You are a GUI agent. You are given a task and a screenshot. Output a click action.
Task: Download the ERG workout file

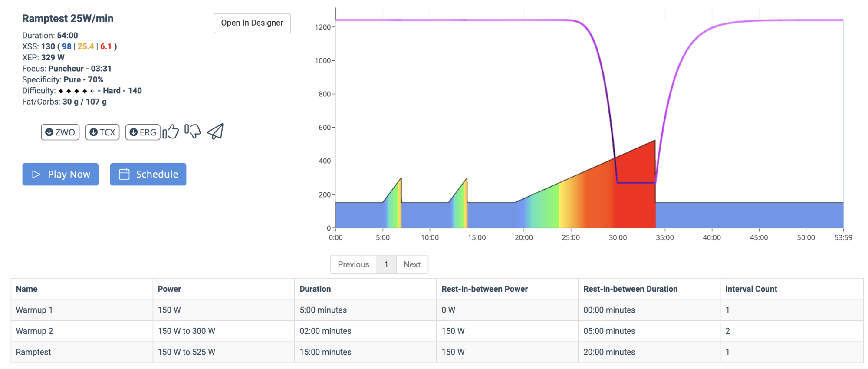(143, 132)
